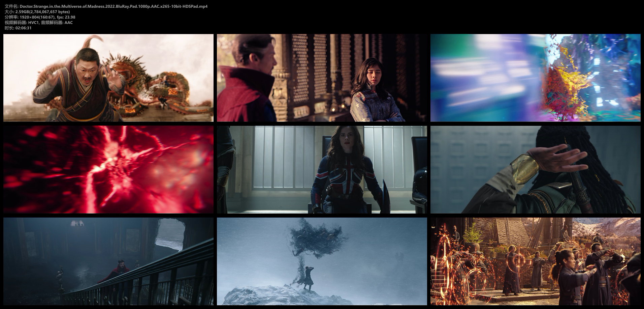Click the 文件名 label
The height and width of the screenshot is (309, 644).
coord(11,6)
